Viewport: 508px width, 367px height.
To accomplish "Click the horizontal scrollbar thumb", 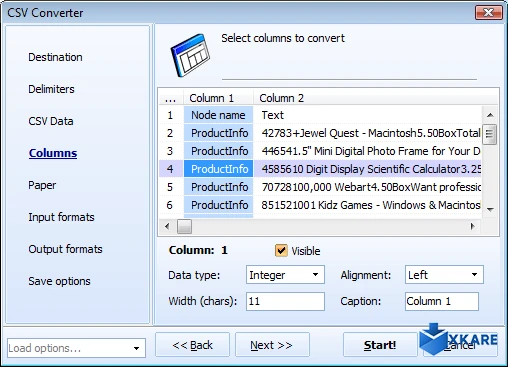I will (x=184, y=227).
